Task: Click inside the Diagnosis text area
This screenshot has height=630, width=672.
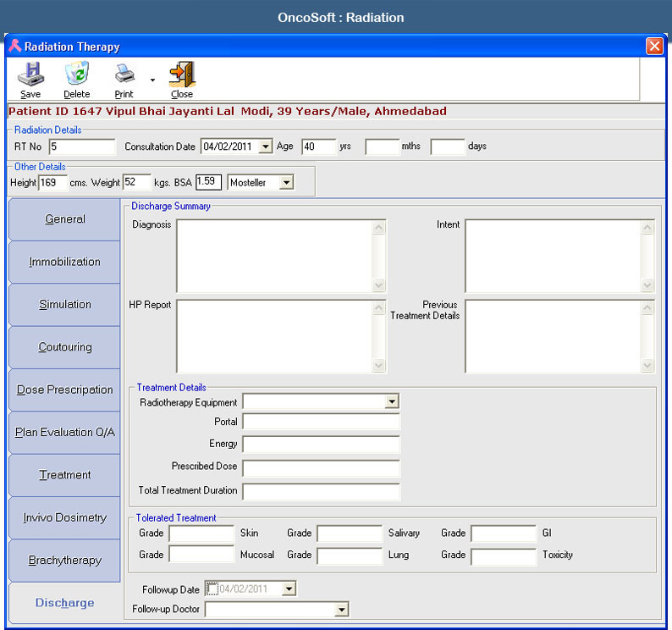Action: click(x=274, y=256)
